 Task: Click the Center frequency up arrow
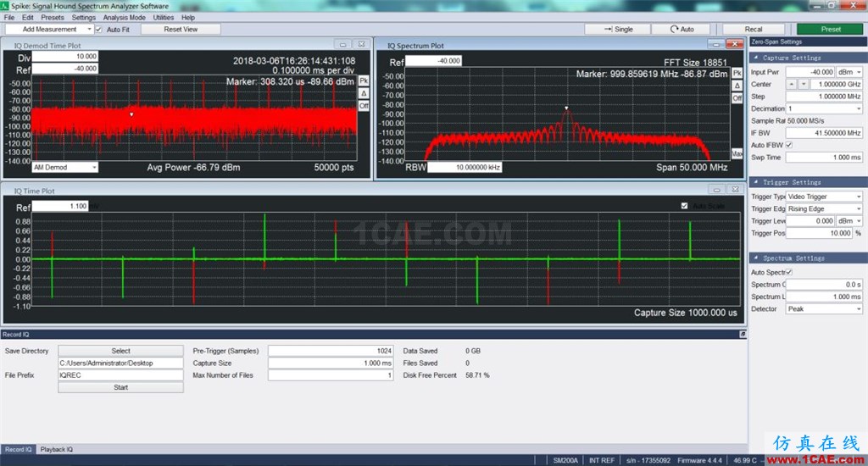(792, 84)
